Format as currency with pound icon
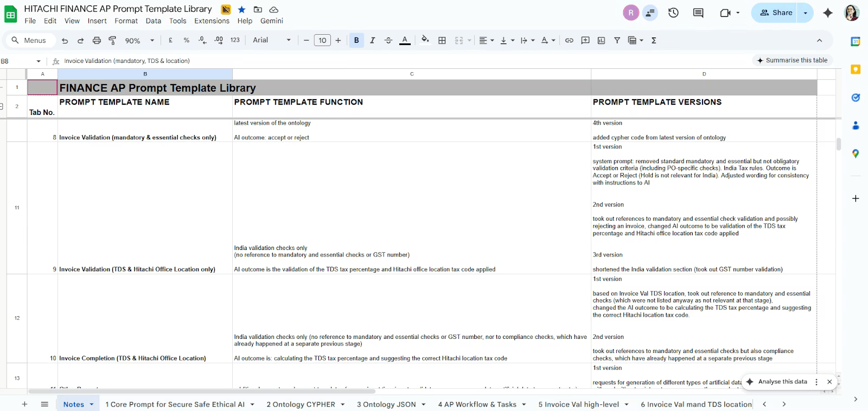 click(170, 40)
